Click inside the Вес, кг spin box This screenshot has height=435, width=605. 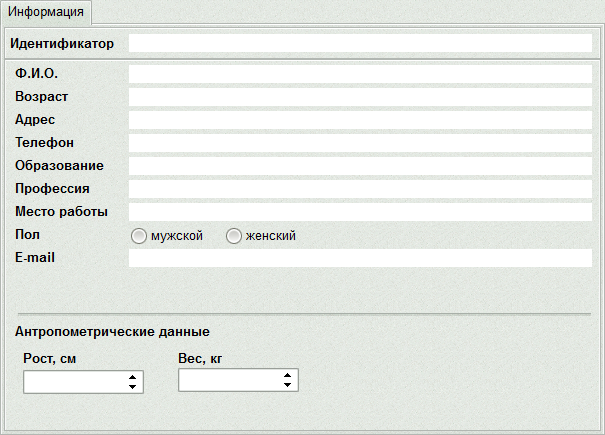tap(230, 380)
